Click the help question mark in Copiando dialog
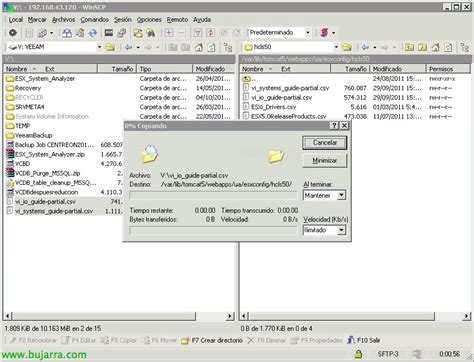This screenshot has height=362, width=474. pos(334,126)
